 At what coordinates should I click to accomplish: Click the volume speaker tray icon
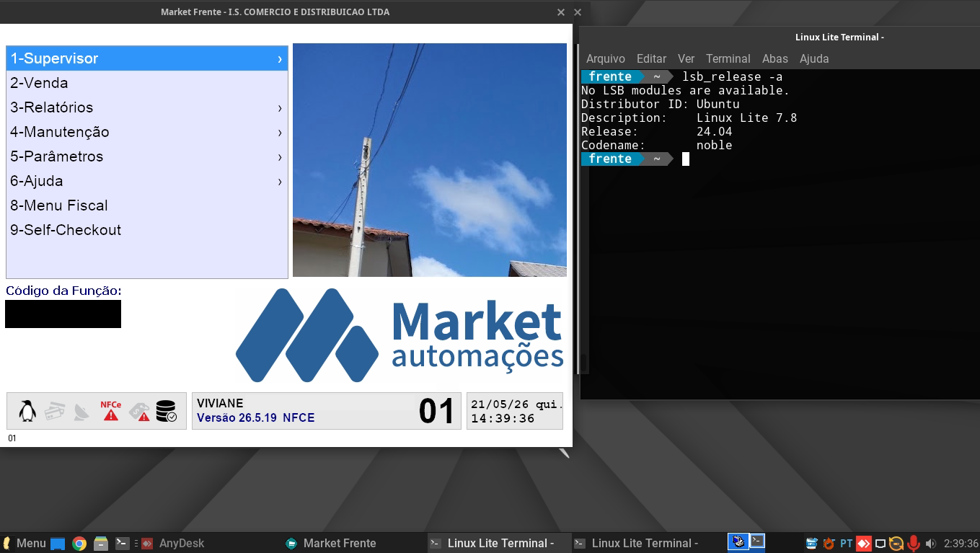[930, 544]
